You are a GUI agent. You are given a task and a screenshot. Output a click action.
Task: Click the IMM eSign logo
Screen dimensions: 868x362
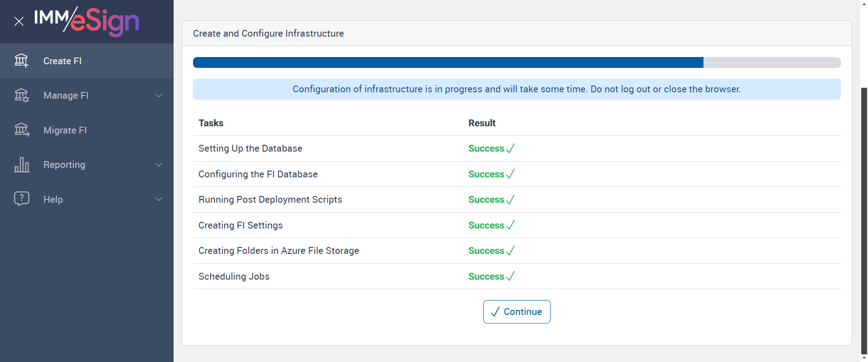pyautogui.click(x=86, y=21)
